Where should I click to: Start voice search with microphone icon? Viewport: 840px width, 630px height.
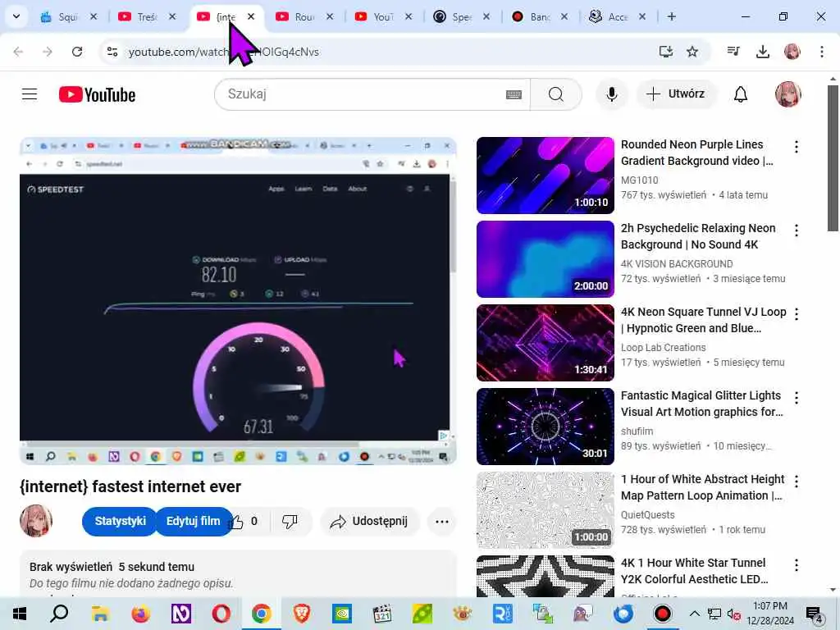pos(611,94)
